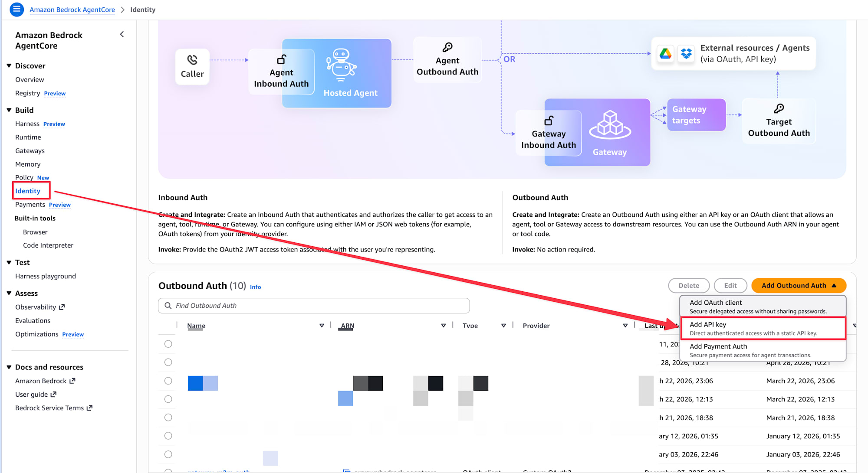Collapse the Build section
The image size is (868, 473).
(9, 110)
